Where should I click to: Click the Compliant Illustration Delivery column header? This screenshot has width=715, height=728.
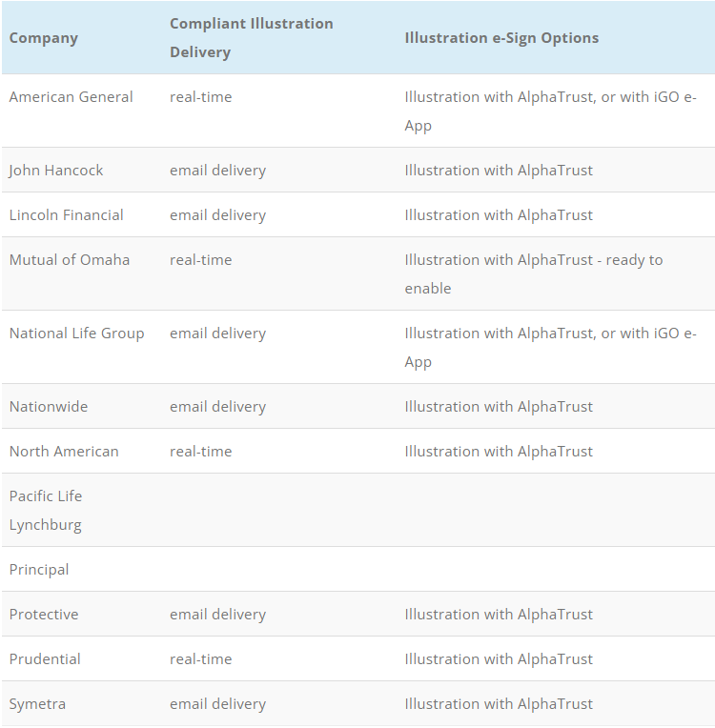tap(252, 37)
